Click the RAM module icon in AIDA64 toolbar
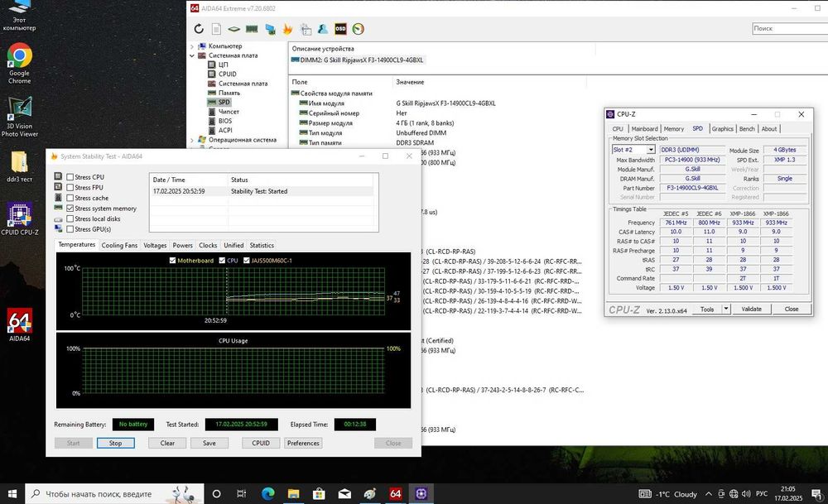This screenshot has width=828, height=504. 252,29
